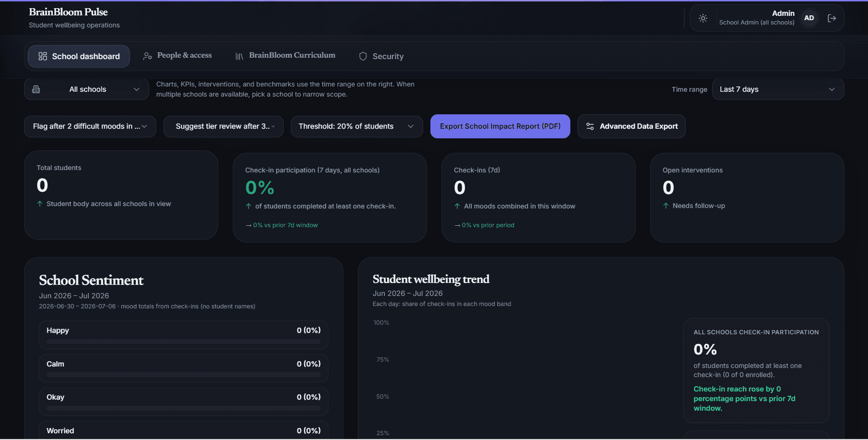Image resolution: width=868 pixels, height=440 pixels.
Task: Open the Security tab
Action: (x=381, y=56)
